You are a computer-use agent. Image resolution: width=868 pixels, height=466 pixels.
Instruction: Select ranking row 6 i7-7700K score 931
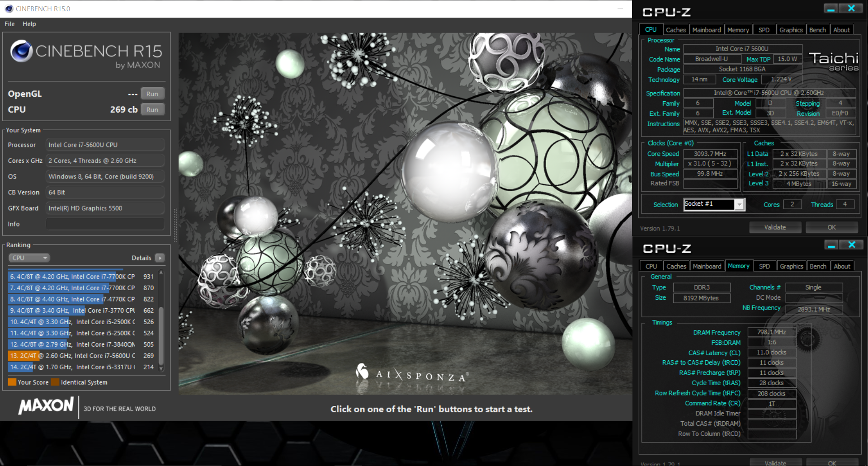click(x=82, y=277)
